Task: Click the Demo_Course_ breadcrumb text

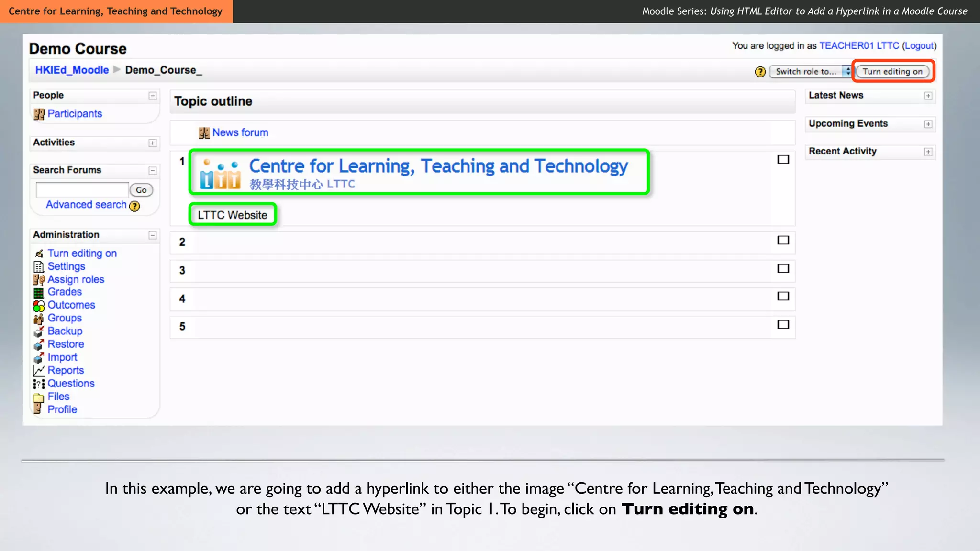Action: coord(164,70)
